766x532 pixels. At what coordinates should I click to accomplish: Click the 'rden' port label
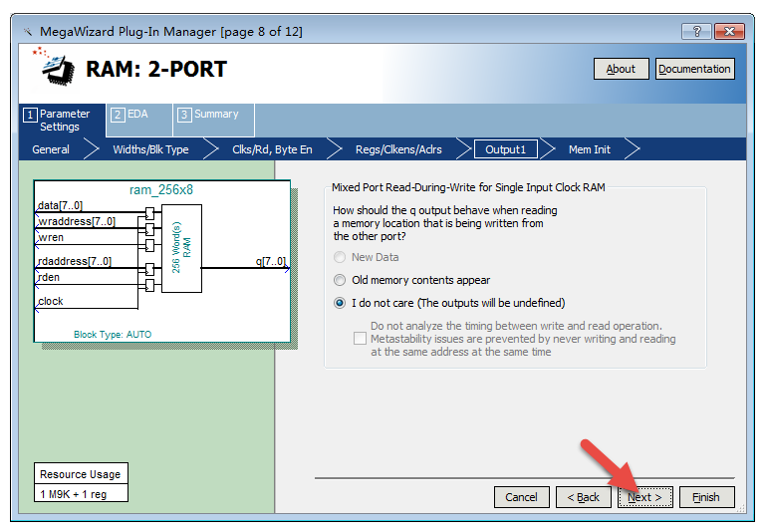(x=49, y=278)
